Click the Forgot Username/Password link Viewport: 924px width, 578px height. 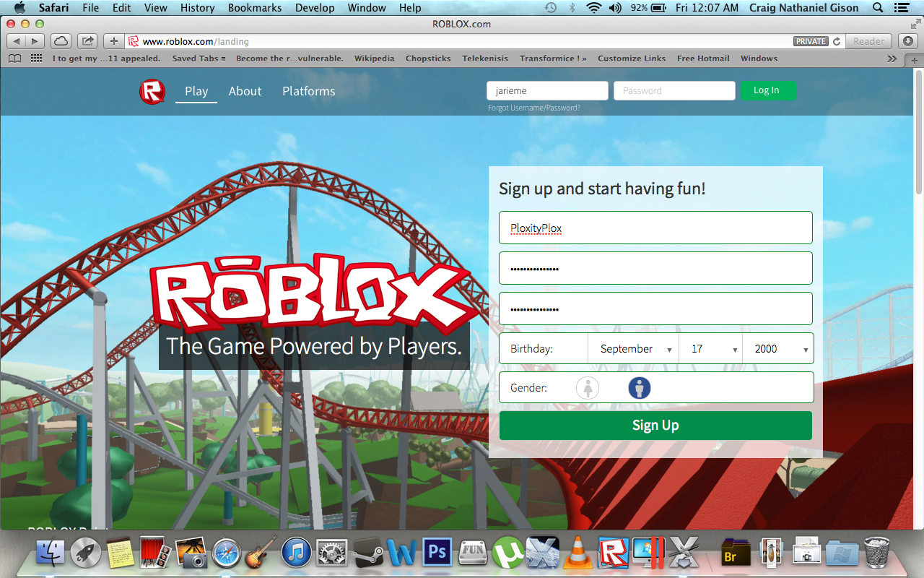(533, 108)
